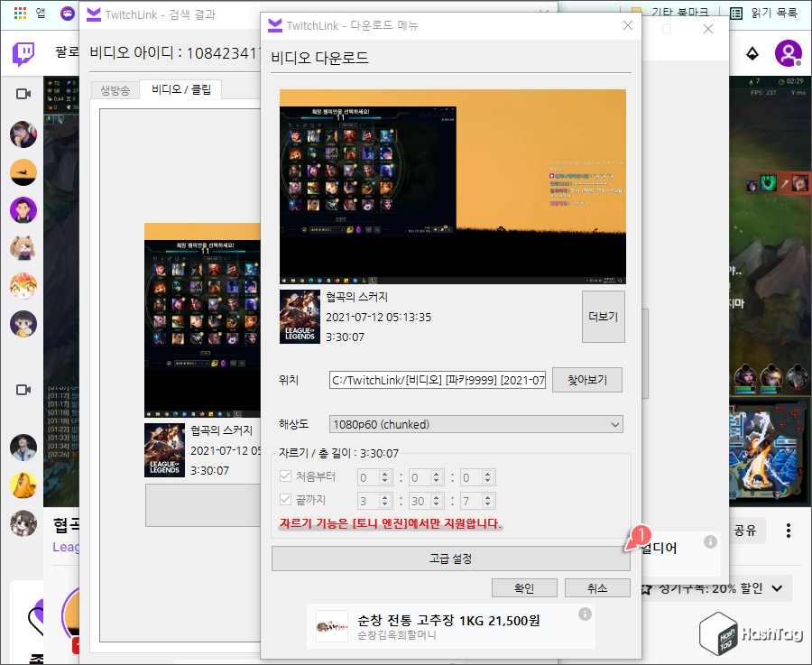
Task: Click the League of Legends cover in search results
Action: (164, 450)
